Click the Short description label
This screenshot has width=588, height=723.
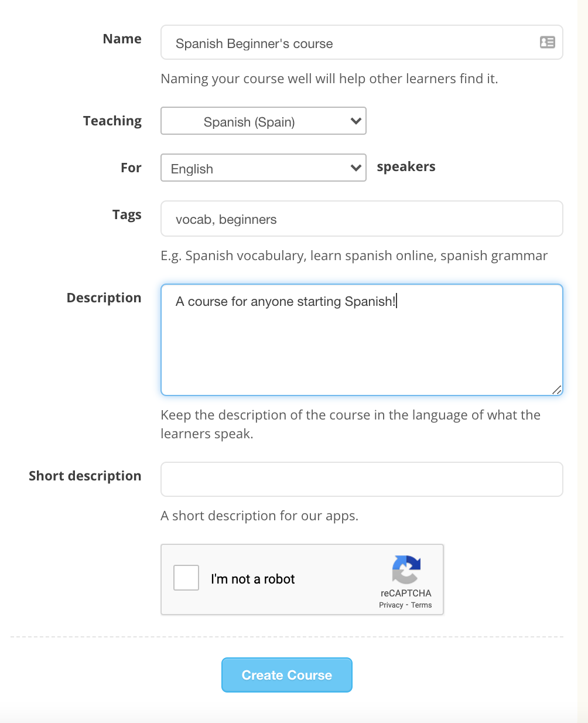(85, 476)
